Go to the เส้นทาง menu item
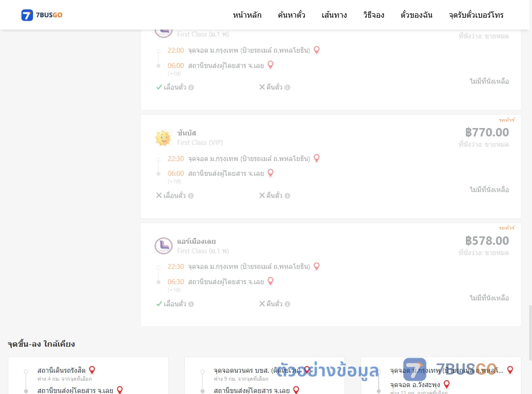 334,15
